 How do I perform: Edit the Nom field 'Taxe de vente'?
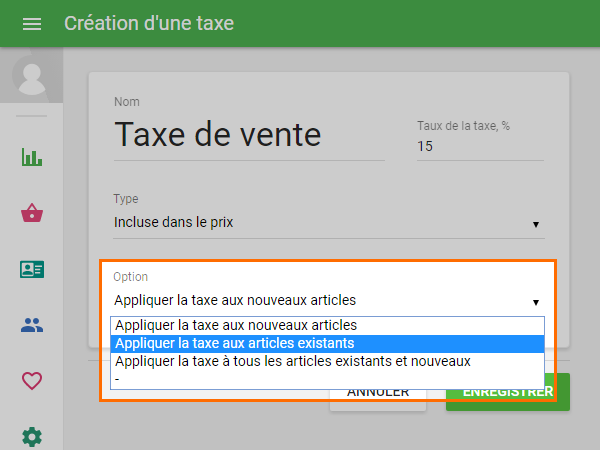click(249, 135)
